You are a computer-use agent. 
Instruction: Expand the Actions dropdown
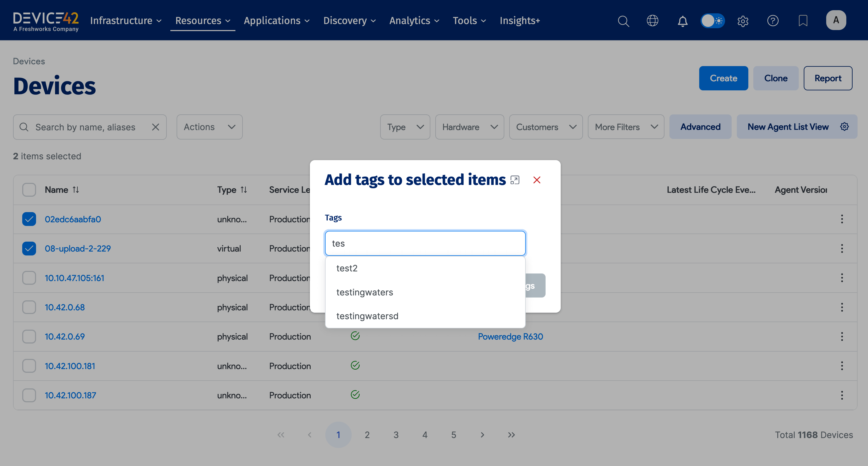pos(209,127)
